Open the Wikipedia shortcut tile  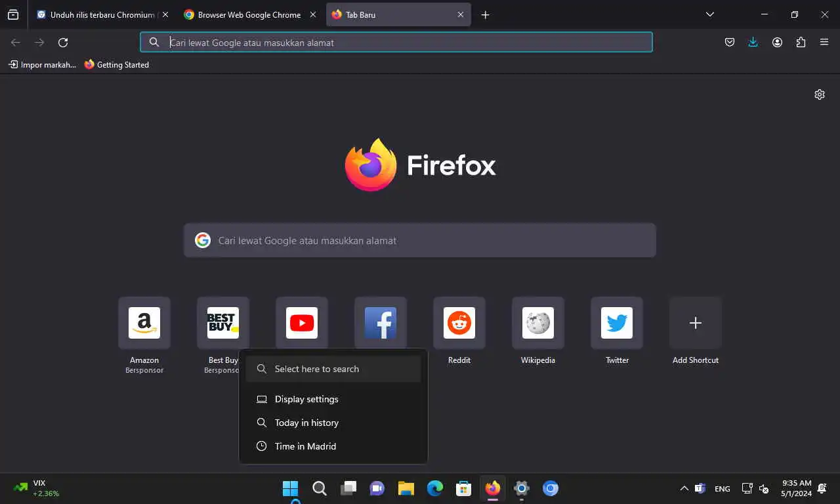[x=538, y=323]
